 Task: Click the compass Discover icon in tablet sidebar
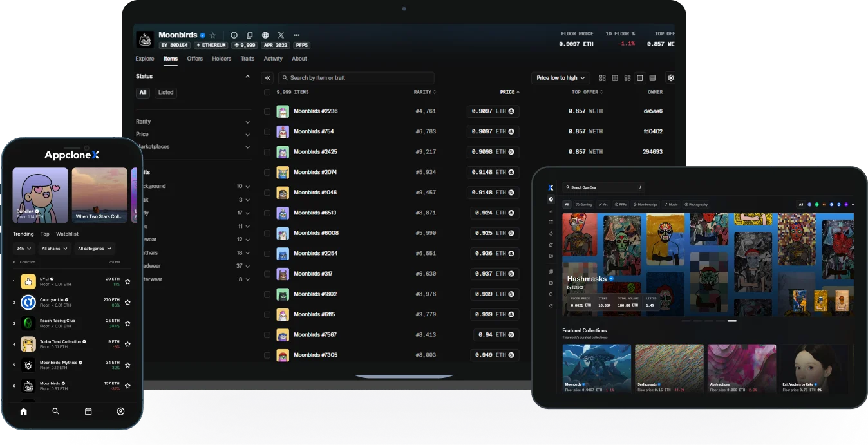[x=551, y=200]
